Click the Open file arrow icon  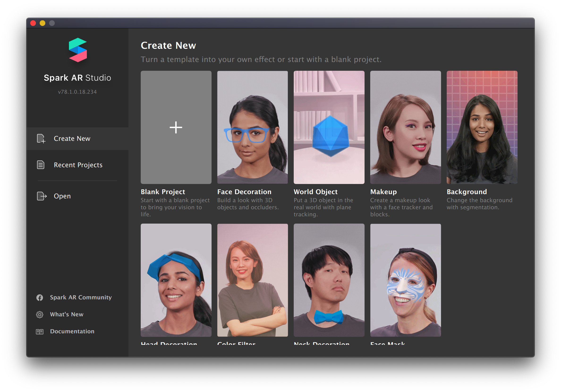[42, 196]
